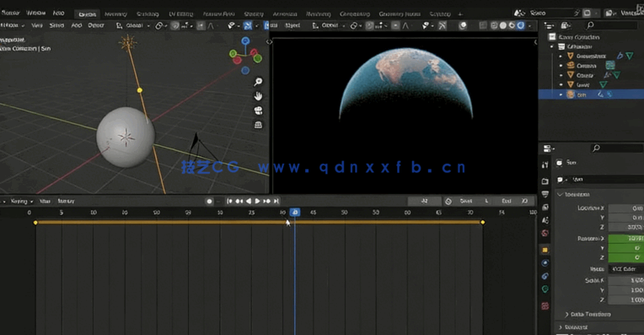Click the keyframed Rotation X field
Viewport: 644px width, 335px height.
(x=626, y=239)
